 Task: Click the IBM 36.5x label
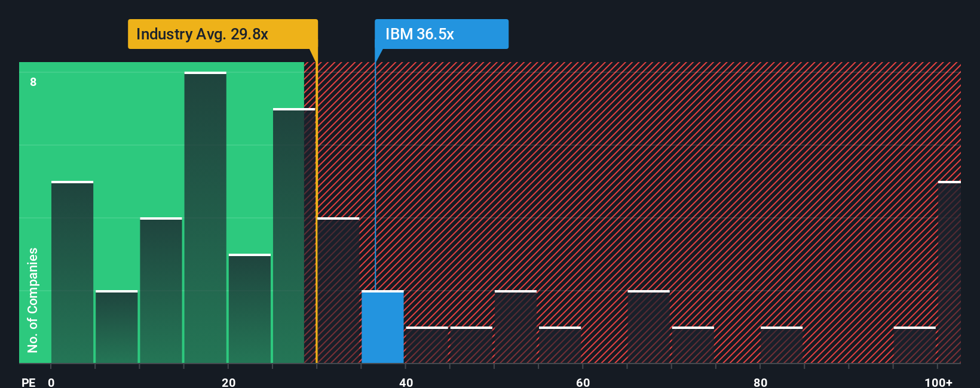441,34
